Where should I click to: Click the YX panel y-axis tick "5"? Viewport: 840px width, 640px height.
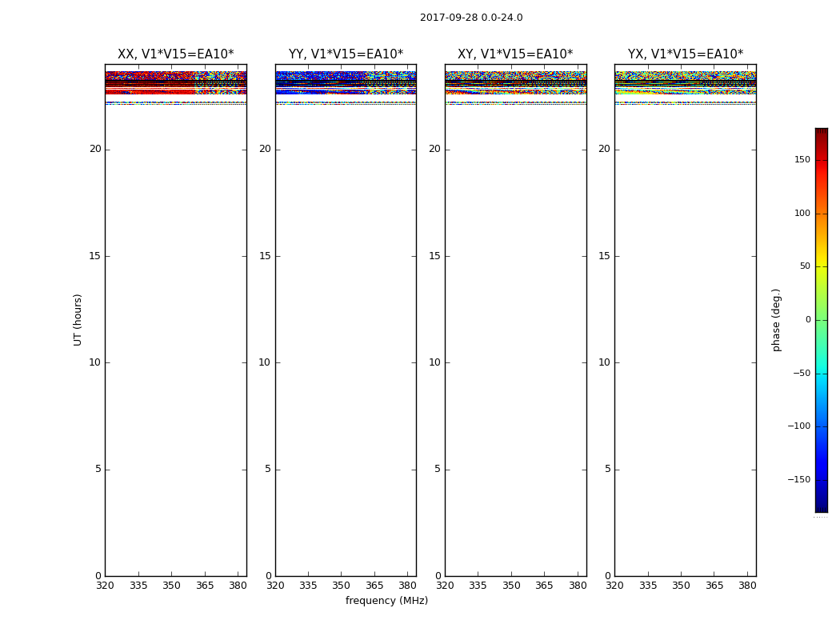(607, 469)
